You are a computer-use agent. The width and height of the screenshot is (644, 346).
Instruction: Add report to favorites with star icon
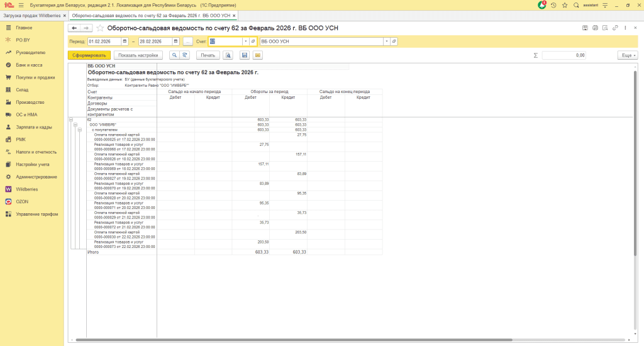click(x=100, y=28)
